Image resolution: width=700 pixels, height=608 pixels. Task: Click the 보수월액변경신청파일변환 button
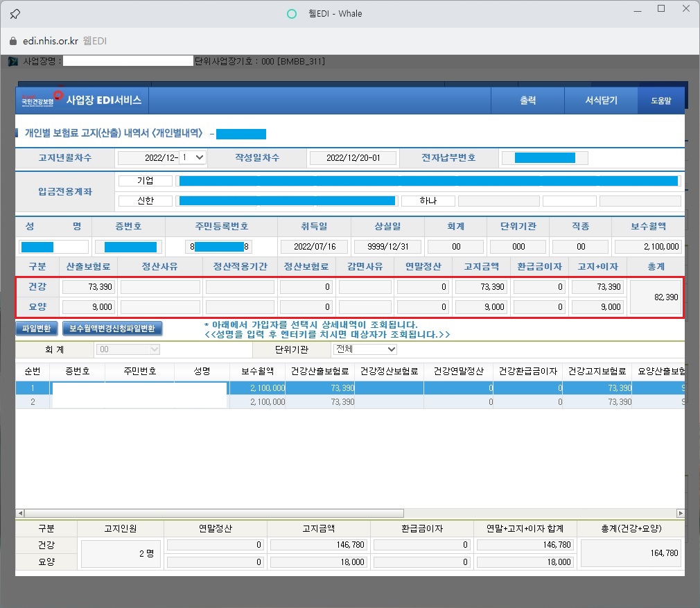(x=112, y=329)
